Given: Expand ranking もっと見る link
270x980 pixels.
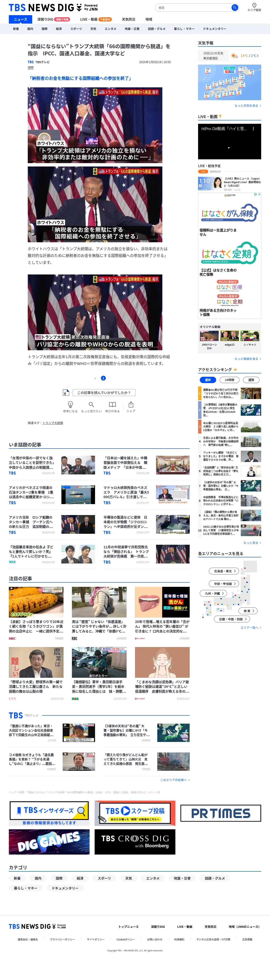Looking at the screenshot, I should [252, 543].
